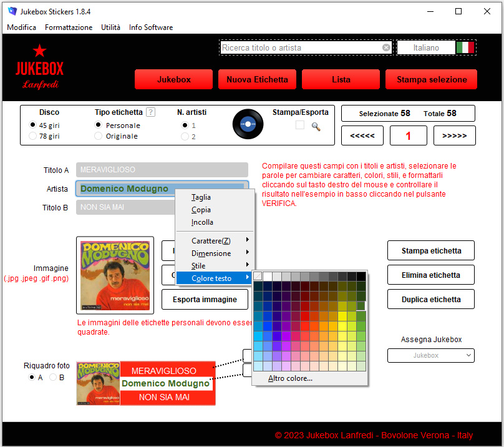Choose Incolla from the context menu

tap(215, 222)
